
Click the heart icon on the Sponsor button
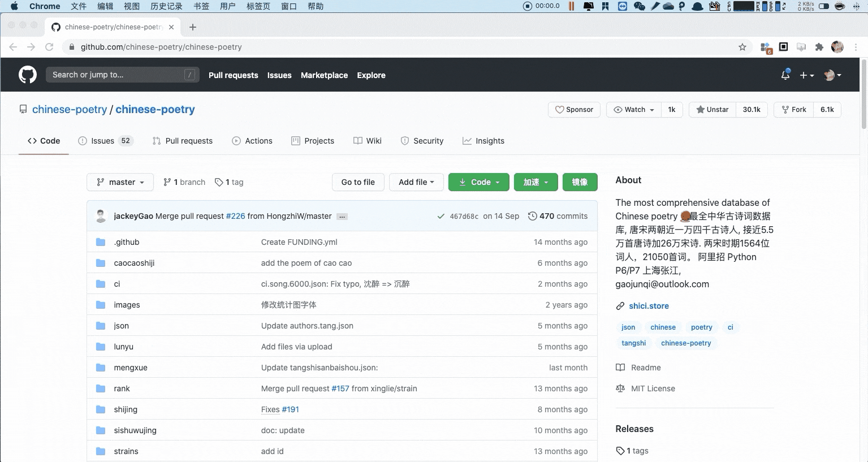pyautogui.click(x=560, y=109)
